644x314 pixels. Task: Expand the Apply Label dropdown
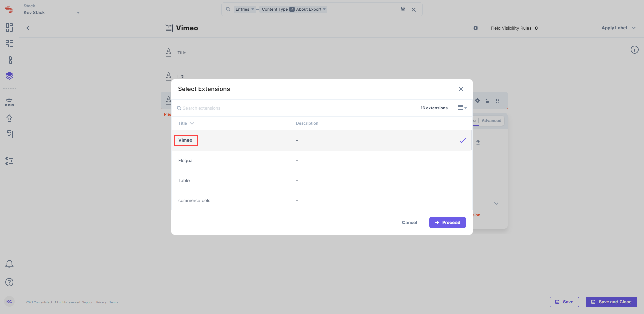coord(619,28)
